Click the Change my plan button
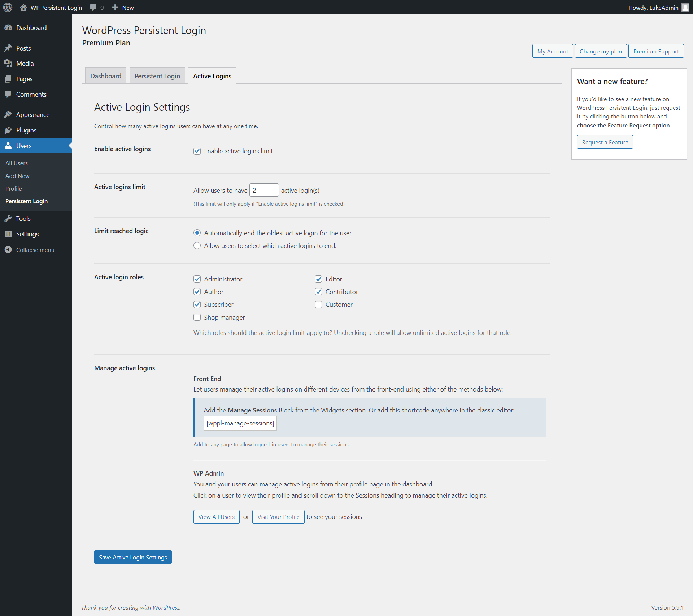693x616 pixels. (x=601, y=51)
